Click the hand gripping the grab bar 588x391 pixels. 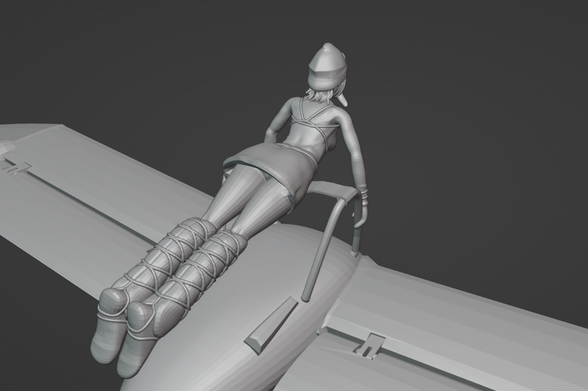361,211
